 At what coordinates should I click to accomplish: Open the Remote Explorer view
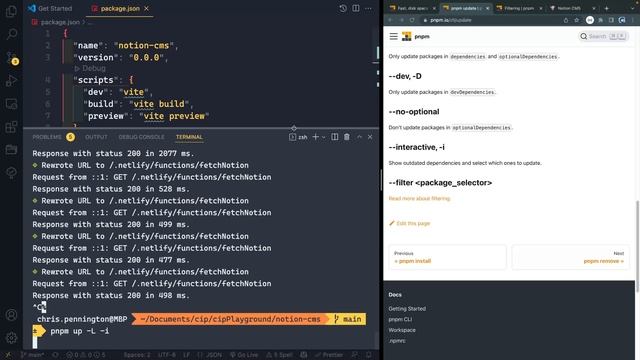tap(11, 104)
